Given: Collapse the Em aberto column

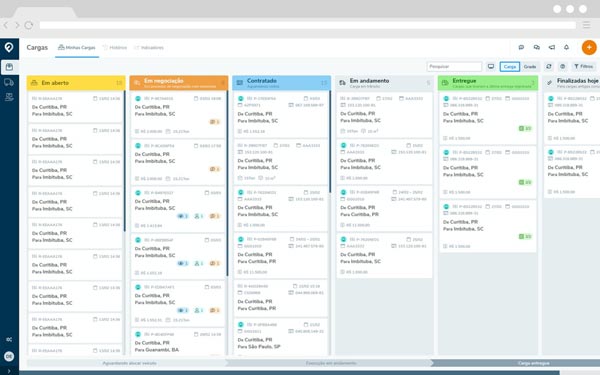Looking at the screenshot, I should pos(119,83).
